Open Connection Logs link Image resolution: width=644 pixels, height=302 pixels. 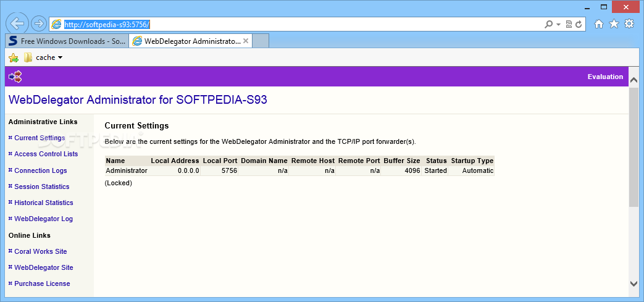[41, 170]
